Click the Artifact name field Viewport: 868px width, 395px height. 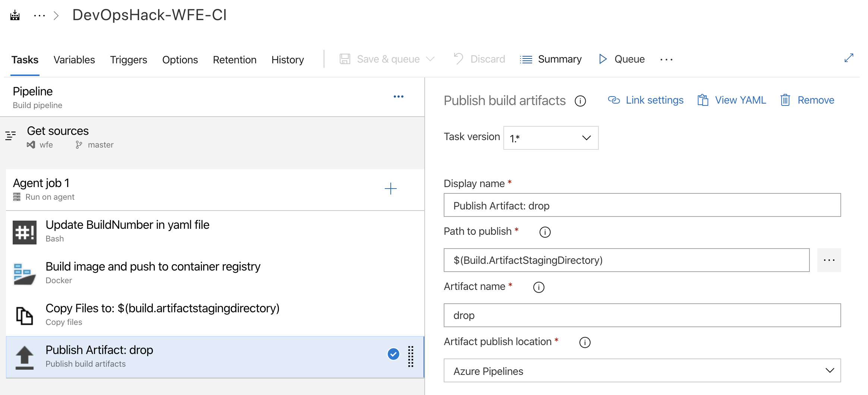pyautogui.click(x=642, y=315)
